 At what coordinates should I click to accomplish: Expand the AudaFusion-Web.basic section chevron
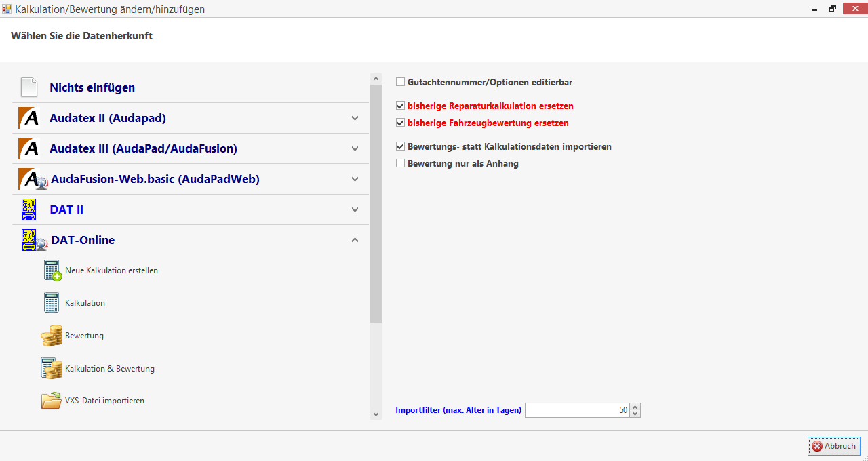point(355,179)
